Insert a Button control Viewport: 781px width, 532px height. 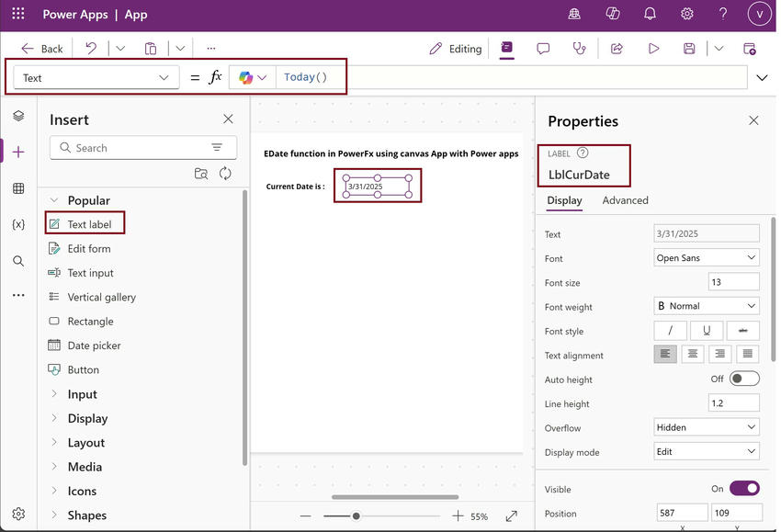74,369
